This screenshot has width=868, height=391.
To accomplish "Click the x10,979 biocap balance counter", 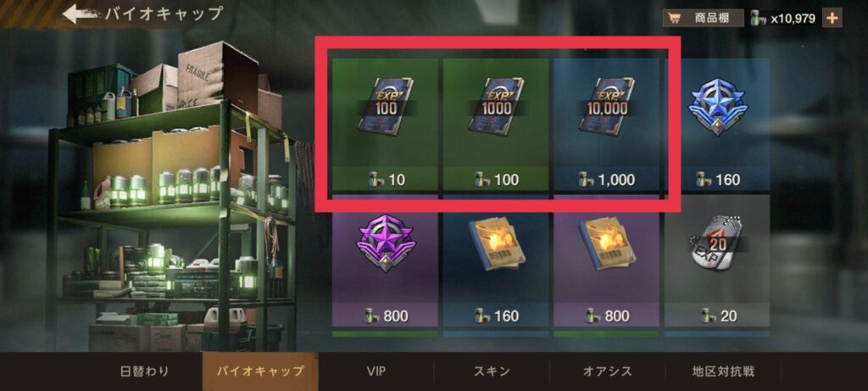I will click(x=782, y=19).
